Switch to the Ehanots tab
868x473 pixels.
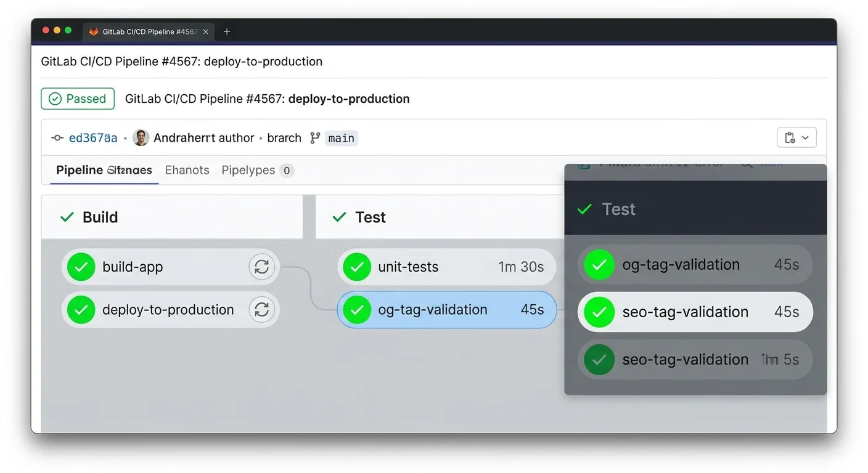(x=187, y=170)
